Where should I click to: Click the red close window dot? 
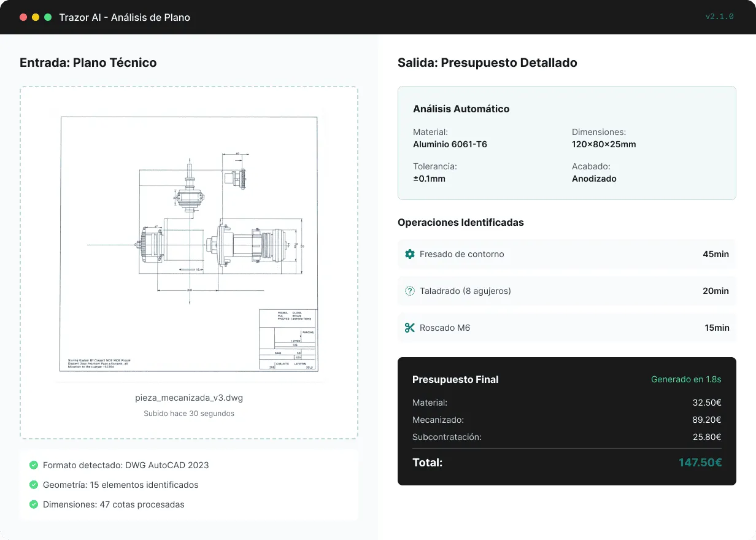pos(23,17)
